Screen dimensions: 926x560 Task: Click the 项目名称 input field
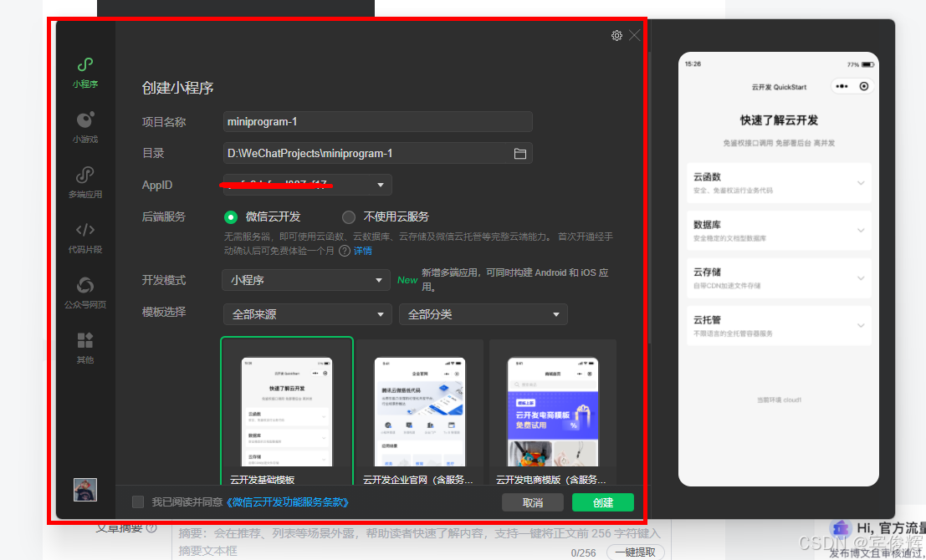pyautogui.click(x=378, y=121)
